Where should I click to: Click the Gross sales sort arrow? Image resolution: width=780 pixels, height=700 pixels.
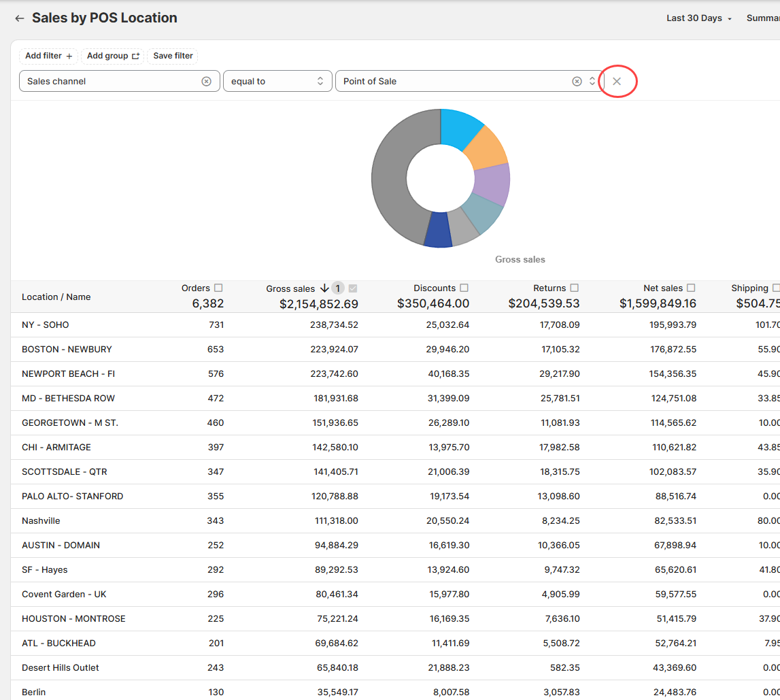point(324,288)
